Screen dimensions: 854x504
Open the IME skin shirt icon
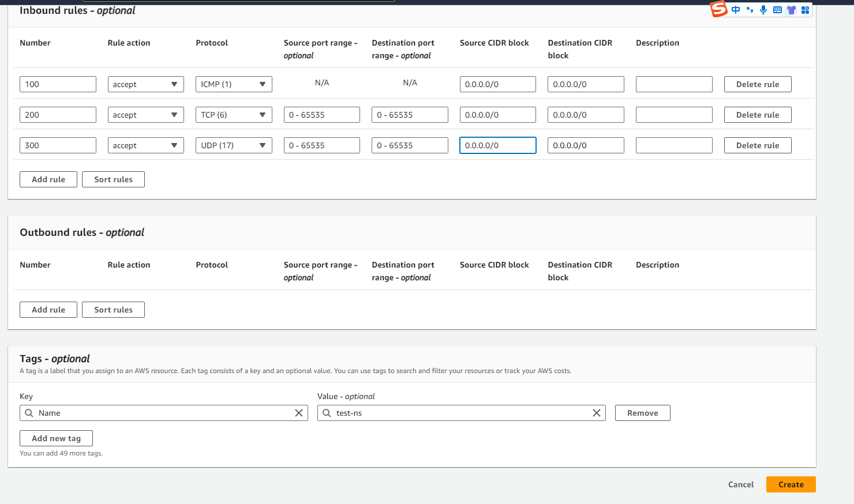click(x=791, y=10)
